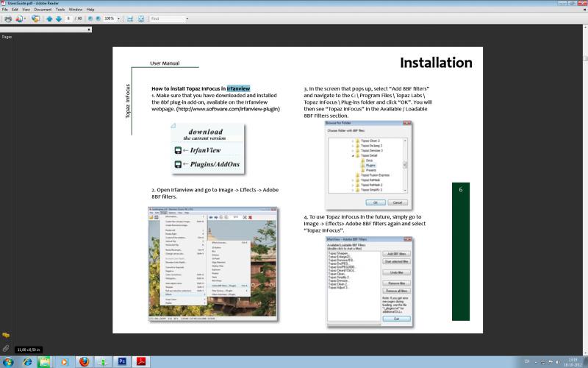Image resolution: width=588 pixels, height=368 pixels.
Task: Click the Irfanview Effects menu screenshot image
Action: 212,264
